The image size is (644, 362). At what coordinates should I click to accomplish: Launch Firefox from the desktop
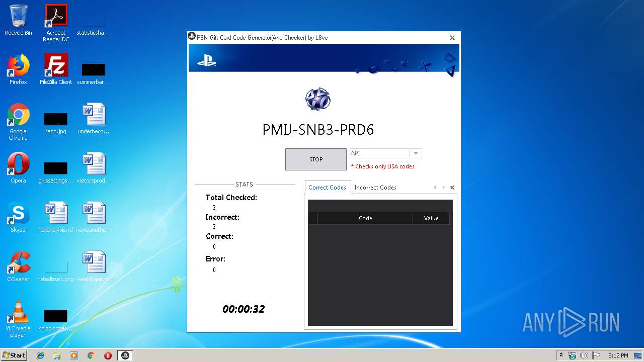pos(18,69)
